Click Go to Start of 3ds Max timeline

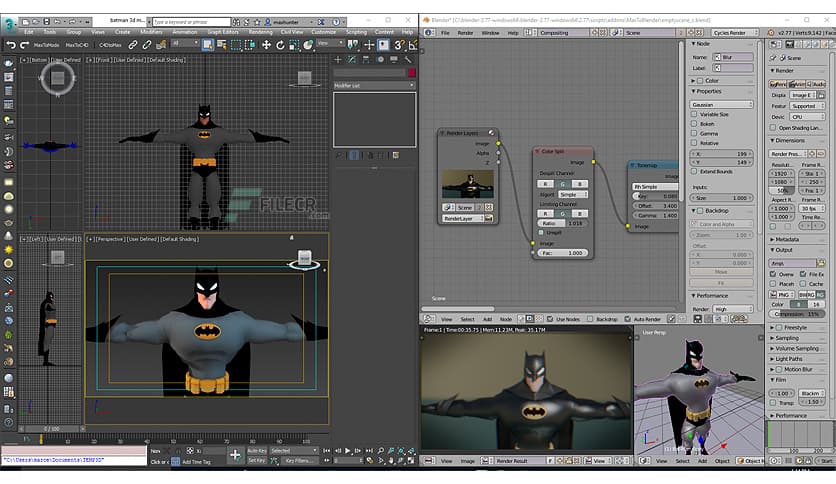327,451
